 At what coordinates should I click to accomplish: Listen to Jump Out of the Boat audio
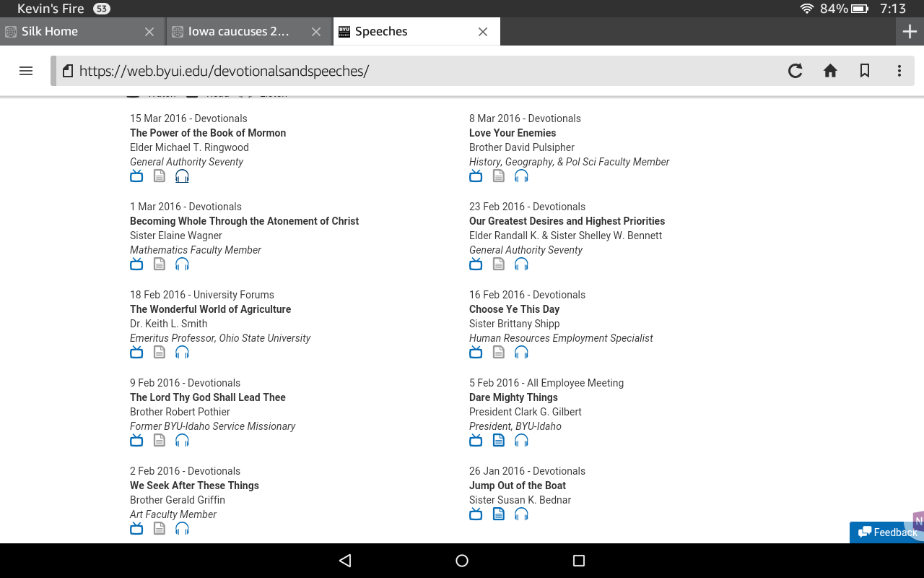tap(521, 514)
